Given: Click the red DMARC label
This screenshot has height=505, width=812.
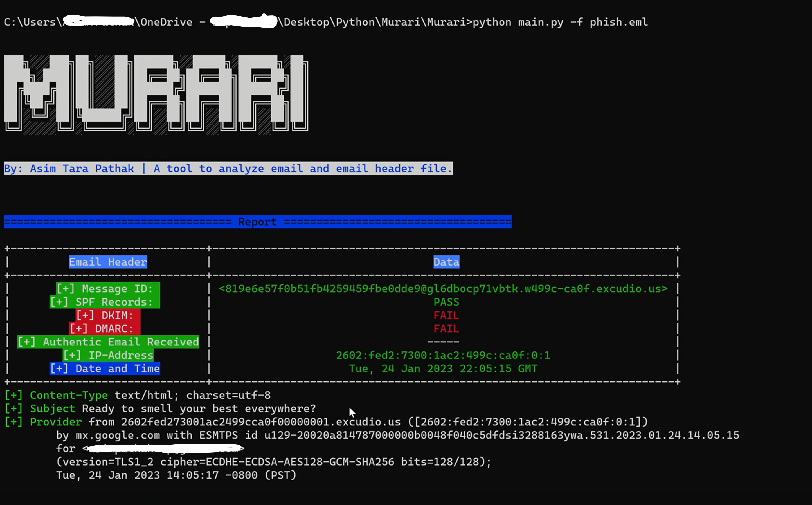Looking at the screenshot, I should 105,328.
